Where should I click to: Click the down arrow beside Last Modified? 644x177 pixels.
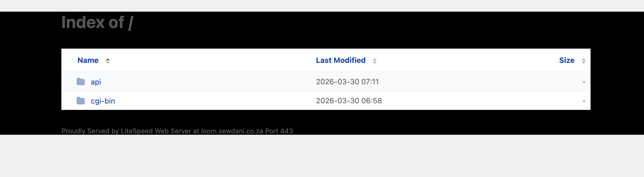tap(375, 63)
